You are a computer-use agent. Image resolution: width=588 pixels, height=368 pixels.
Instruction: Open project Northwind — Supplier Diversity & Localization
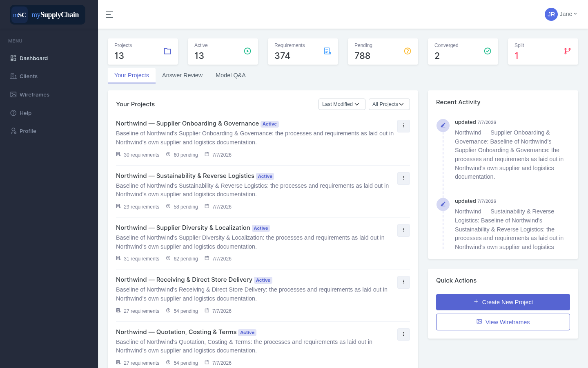183,228
